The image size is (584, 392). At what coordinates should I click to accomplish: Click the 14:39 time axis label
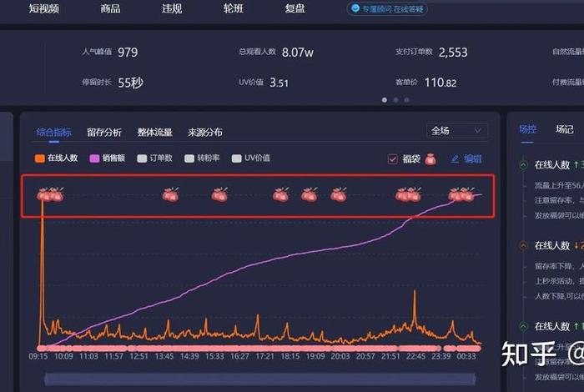[189, 356]
